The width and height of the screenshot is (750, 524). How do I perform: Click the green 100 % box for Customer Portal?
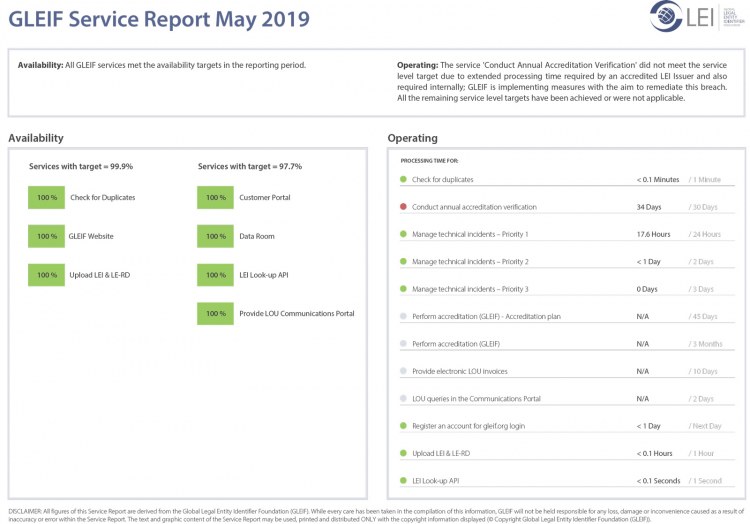(215, 198)
